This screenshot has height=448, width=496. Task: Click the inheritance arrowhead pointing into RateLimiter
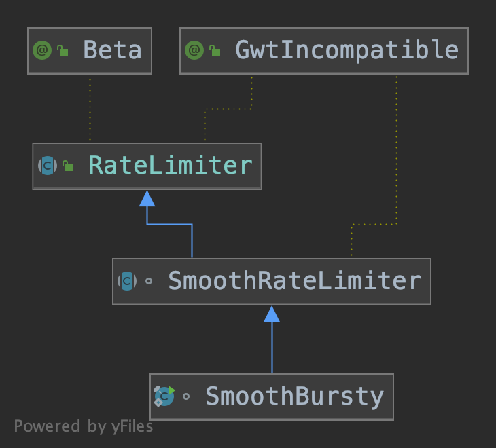pos(147,198)
